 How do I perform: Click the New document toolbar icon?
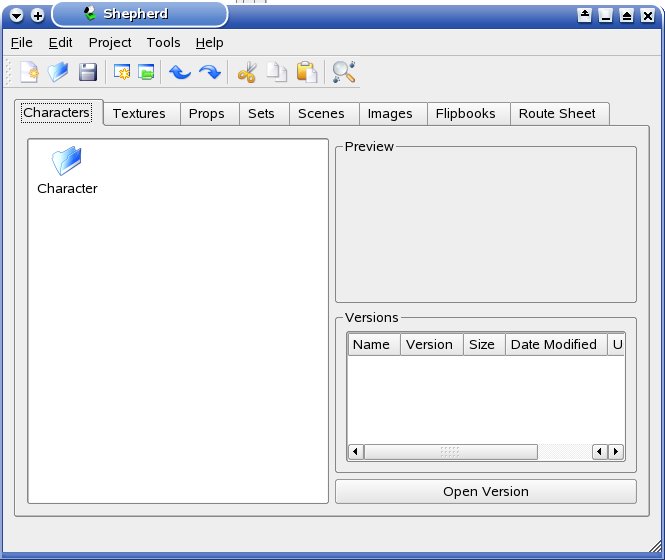[x=29, y=72]
